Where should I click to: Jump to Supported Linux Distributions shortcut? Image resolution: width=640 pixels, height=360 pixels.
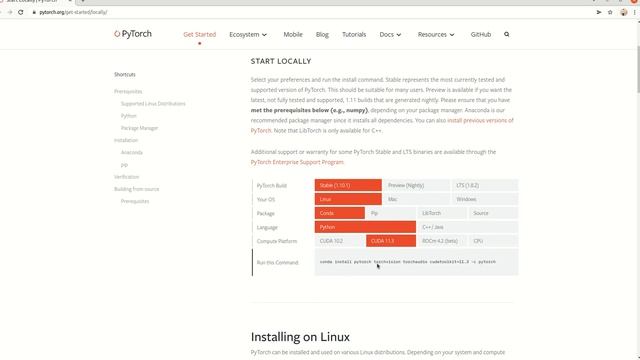(x=153, y=104)
